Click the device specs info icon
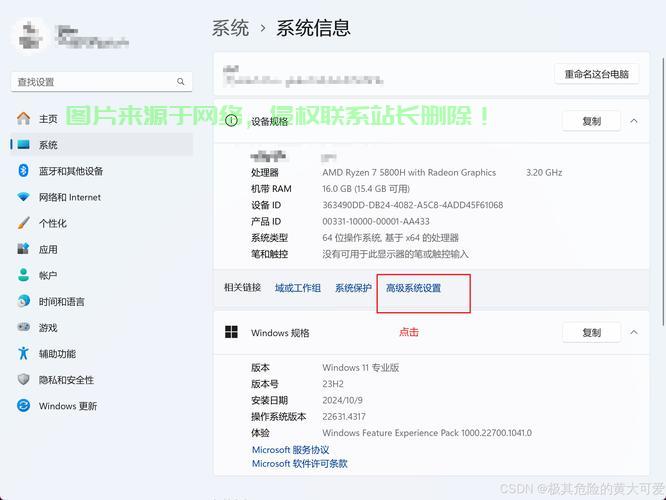This screenshot has width=666, height=500. coord(231,121)
